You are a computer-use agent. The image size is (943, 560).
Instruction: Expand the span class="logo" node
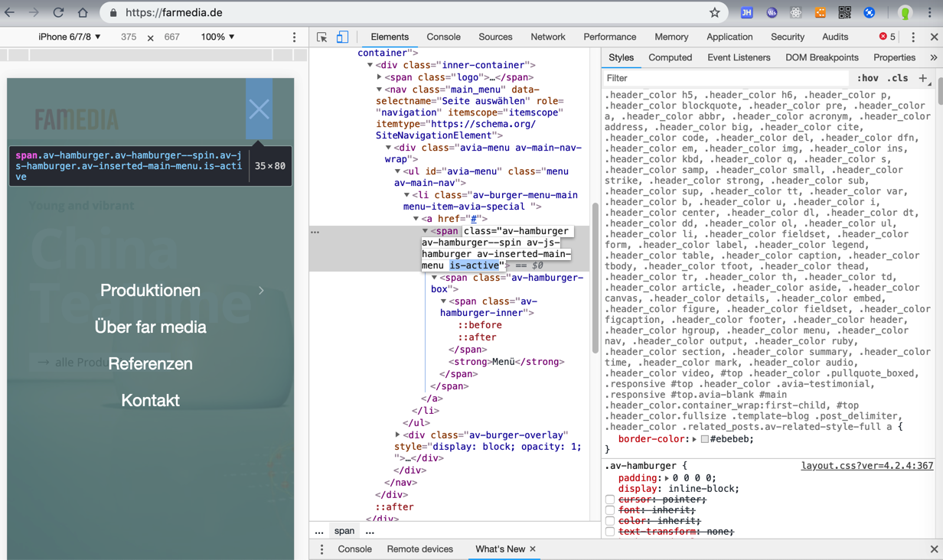tap(380, 77)
